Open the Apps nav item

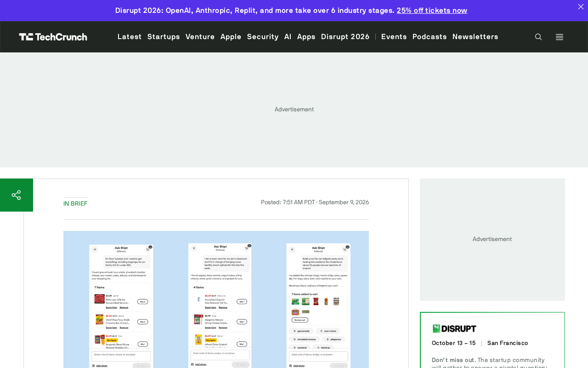coord(306,36)
